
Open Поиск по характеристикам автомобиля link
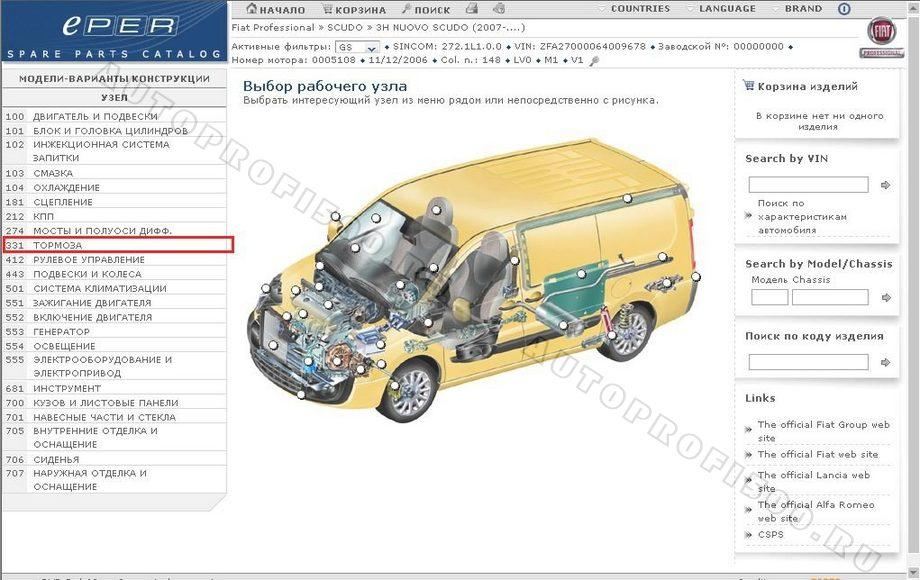(802, 216)
